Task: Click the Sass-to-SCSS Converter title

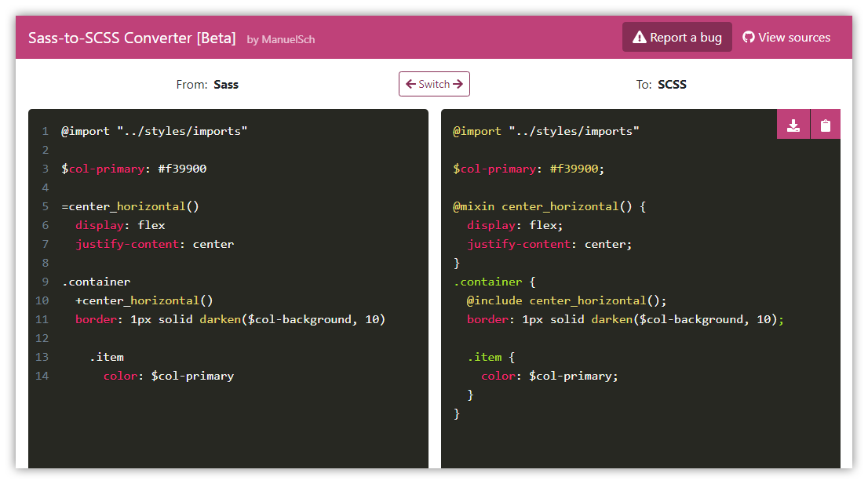Action: coord(132,38)
